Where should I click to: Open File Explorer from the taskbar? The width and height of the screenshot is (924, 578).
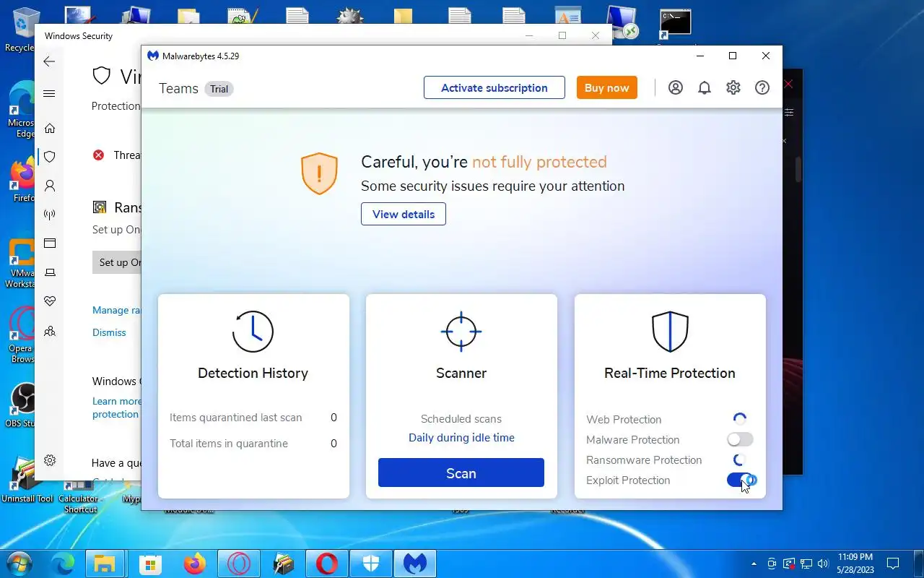click(105, 564)
